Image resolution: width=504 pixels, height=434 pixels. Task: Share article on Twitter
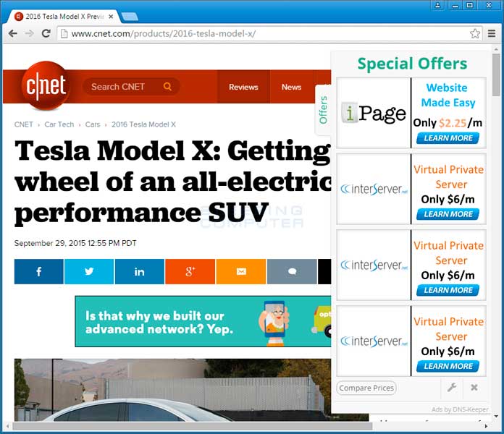click(x=89, y=271)
